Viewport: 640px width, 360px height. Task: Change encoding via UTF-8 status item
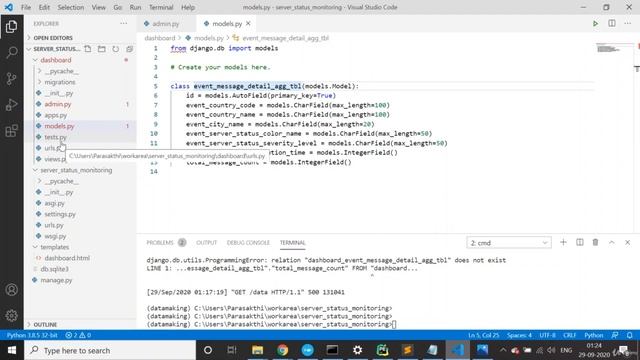pyautogui.click(x=547, y=335)
